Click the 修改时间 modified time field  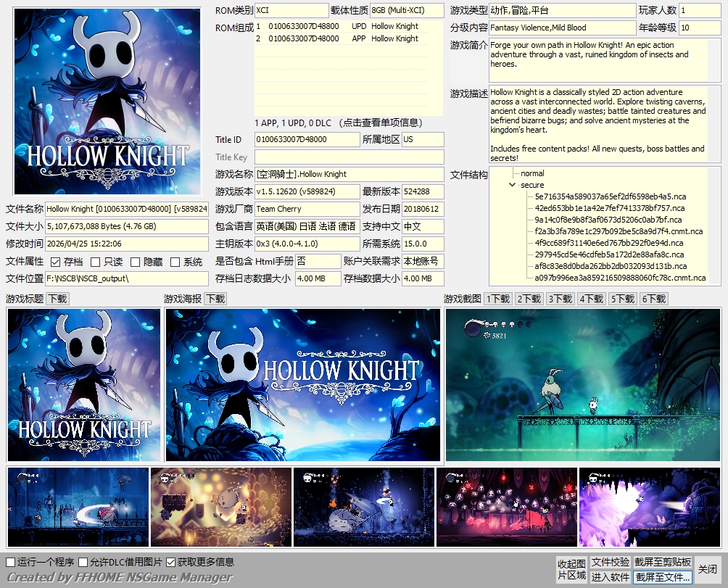point(127,244)
